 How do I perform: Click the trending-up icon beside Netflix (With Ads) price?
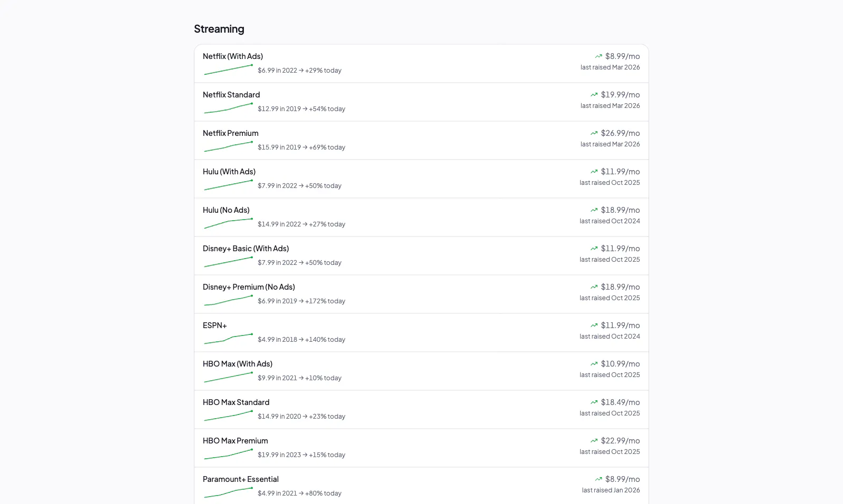tap(599, 56)
